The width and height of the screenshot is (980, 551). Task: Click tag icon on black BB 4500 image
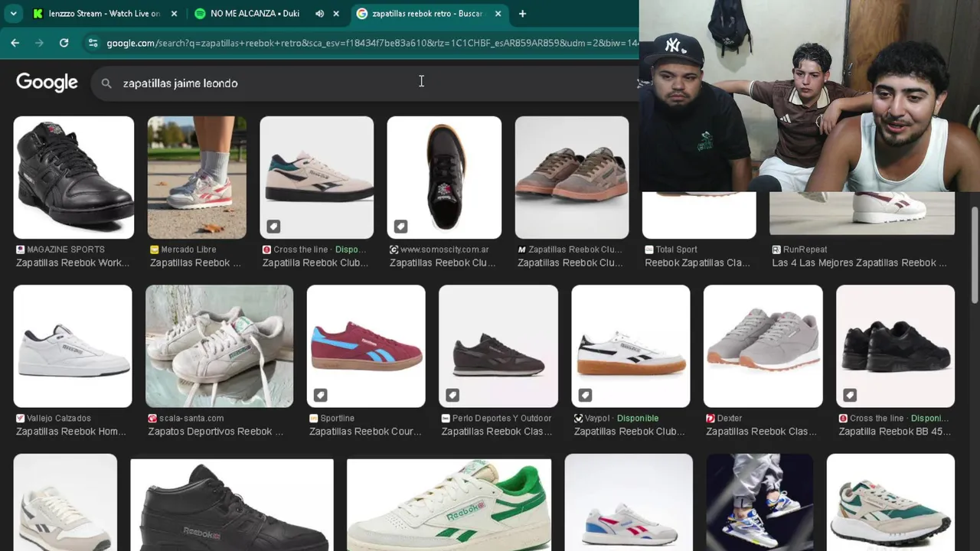[850, 395]
